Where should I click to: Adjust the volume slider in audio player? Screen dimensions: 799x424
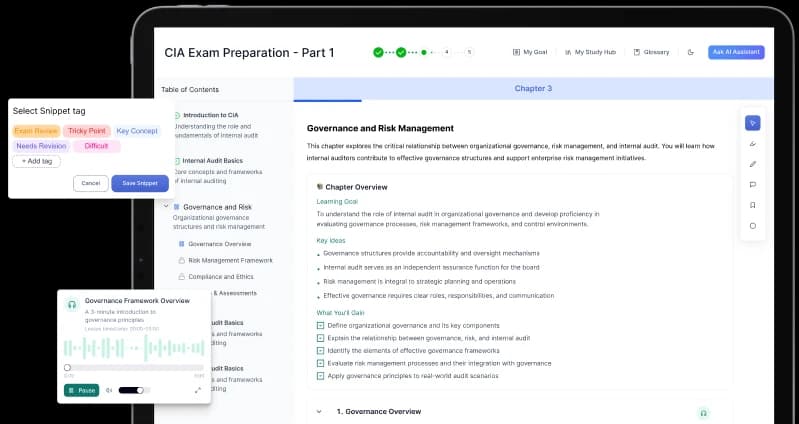(x=134, y=390)
